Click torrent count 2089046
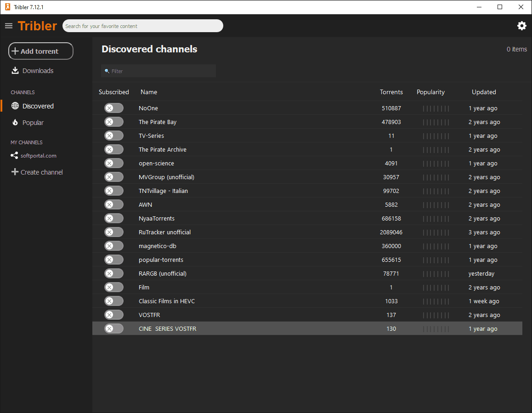 tap(391, 232)
